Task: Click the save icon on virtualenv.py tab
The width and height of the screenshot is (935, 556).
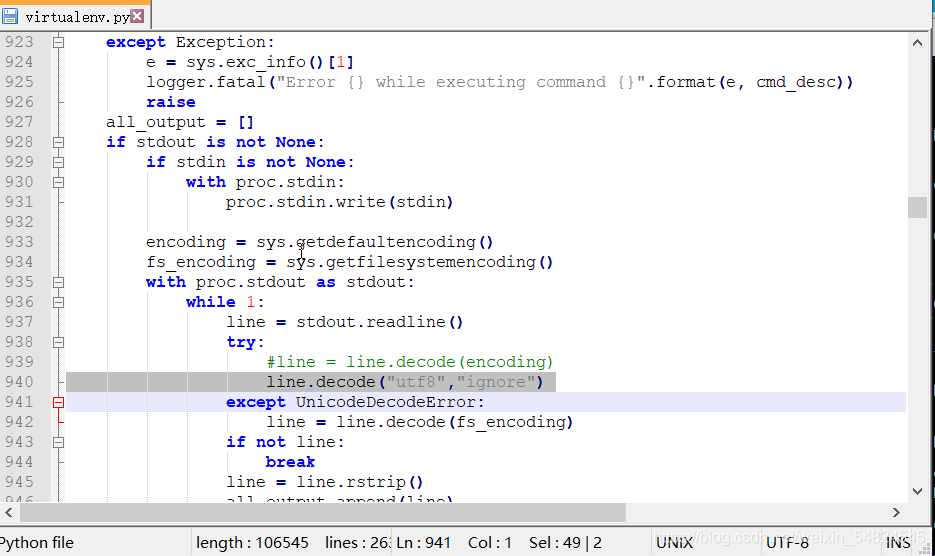Action: (10, 16)
